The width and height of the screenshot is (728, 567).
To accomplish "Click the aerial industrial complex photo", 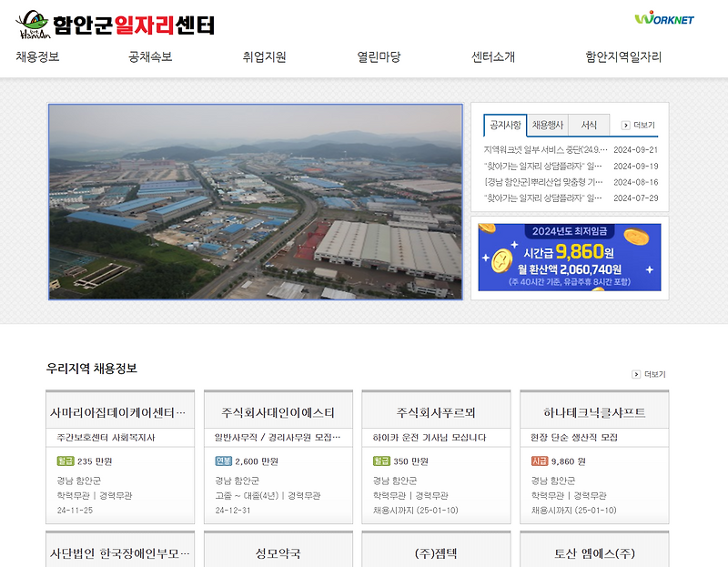I will (256, 201).
